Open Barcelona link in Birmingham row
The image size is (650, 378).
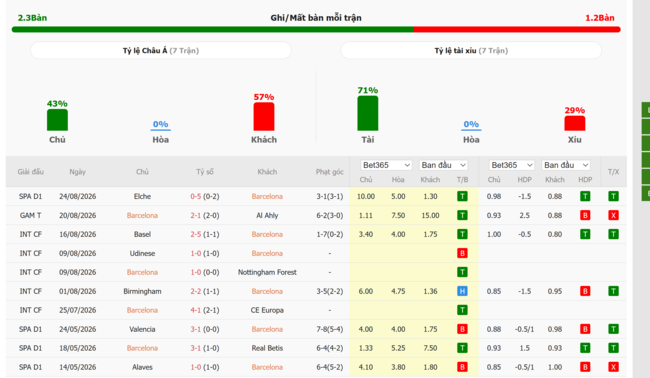(x=267, y=291)
